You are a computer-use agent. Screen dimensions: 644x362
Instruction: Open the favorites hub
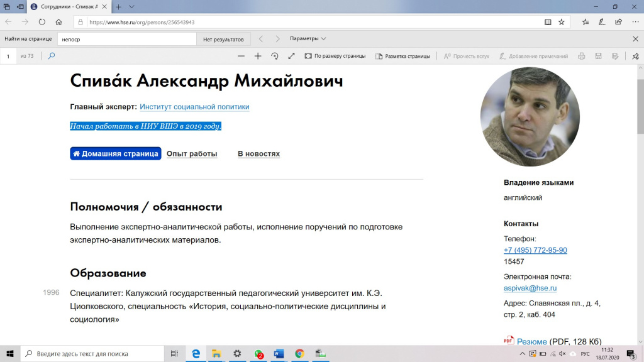click(586, 22)
